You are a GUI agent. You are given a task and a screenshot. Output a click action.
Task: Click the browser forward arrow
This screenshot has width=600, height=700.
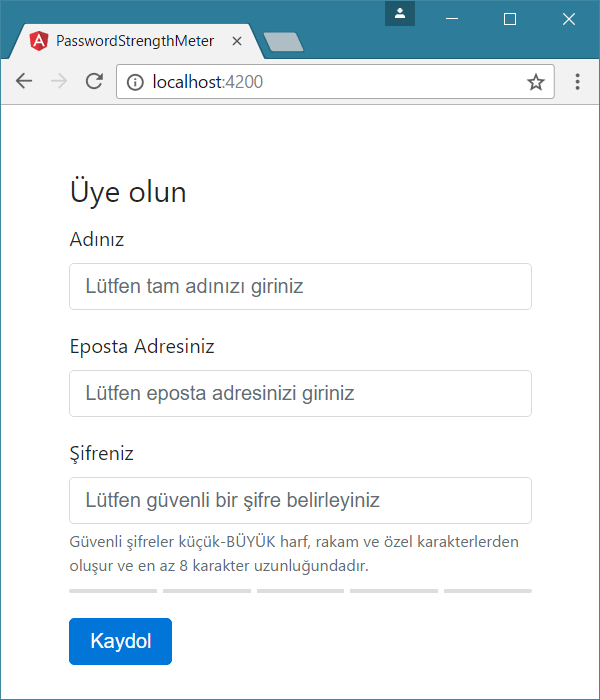coord(59,82)
